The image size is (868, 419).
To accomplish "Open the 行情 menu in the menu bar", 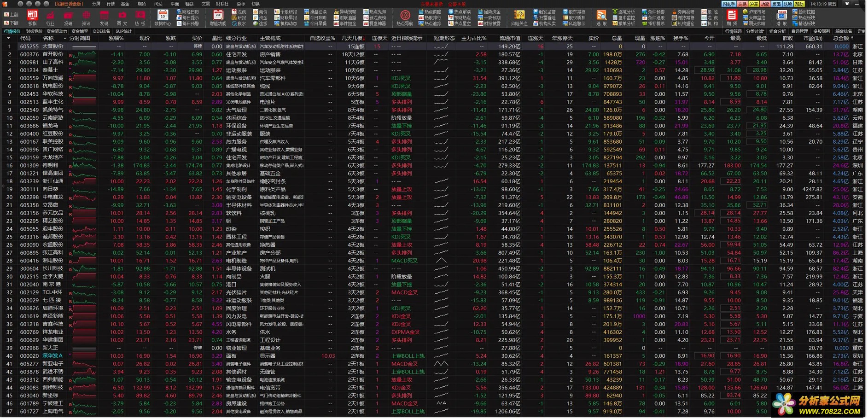I will pos(111,4).
